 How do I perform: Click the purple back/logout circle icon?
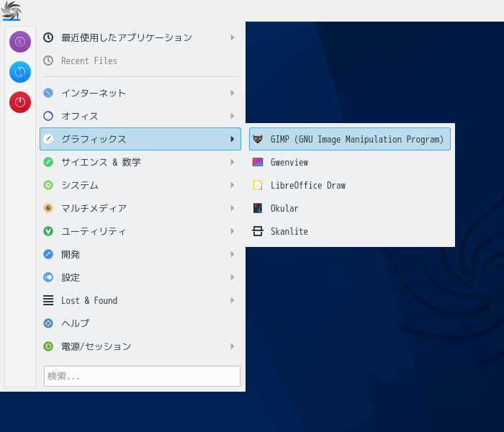pyautogui.click(x=20, y=42)
